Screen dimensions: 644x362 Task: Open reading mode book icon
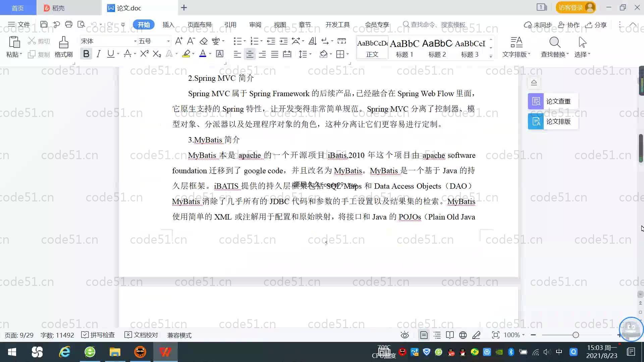pyautogui.click(x=450, y=335)
